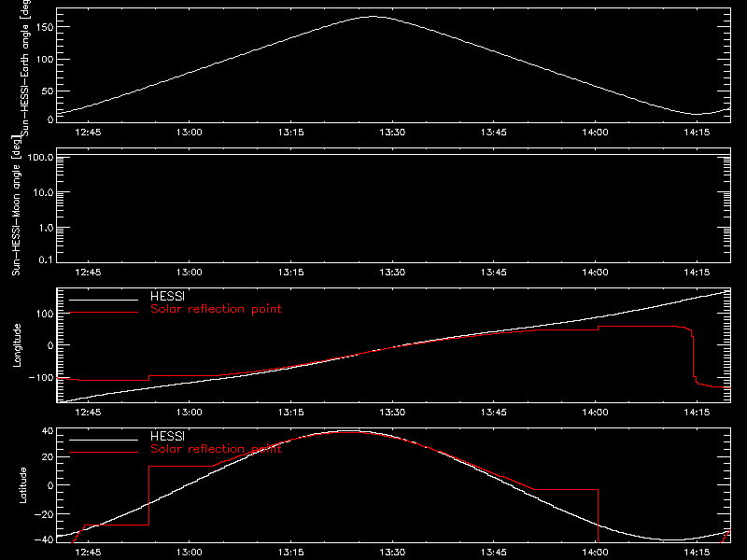
Task: Click red line sample in Latitude legend
Action: click(104, 452)
